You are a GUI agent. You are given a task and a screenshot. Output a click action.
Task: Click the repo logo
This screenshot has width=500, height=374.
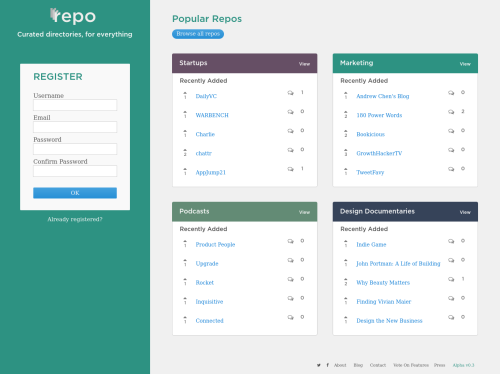point(73,16)
